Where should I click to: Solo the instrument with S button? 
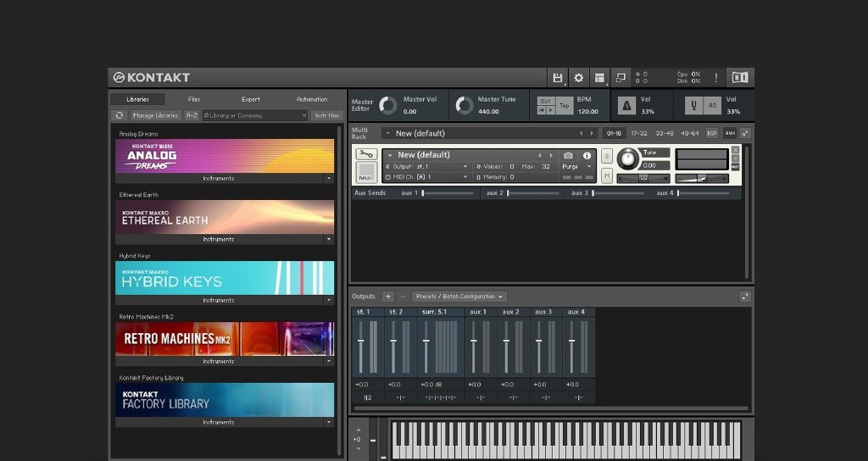(607, 156)
